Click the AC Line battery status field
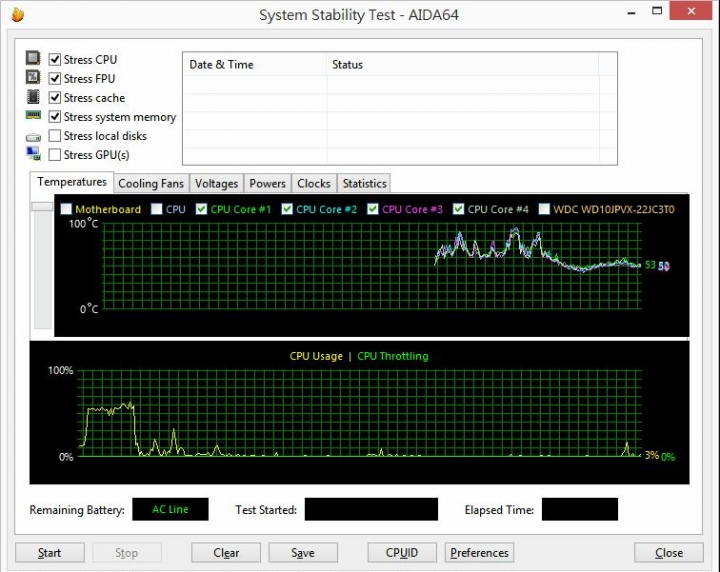The height and width of the screenshot is (572, 720). (x=170, y=509)
